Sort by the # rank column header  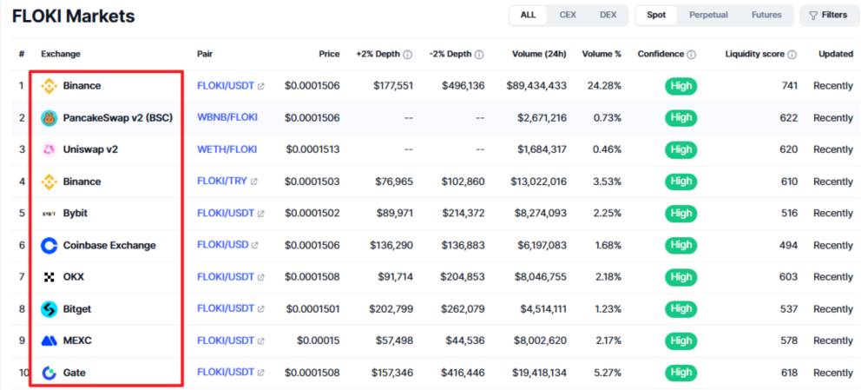[x=22, y=55]
